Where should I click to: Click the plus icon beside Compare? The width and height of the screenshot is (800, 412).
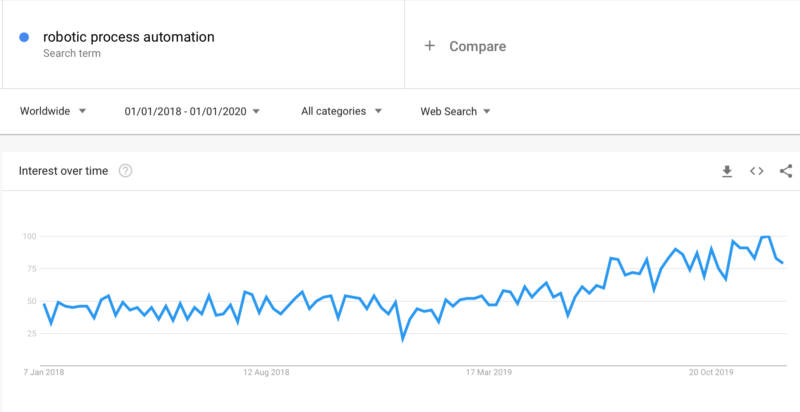click(430, 46)
